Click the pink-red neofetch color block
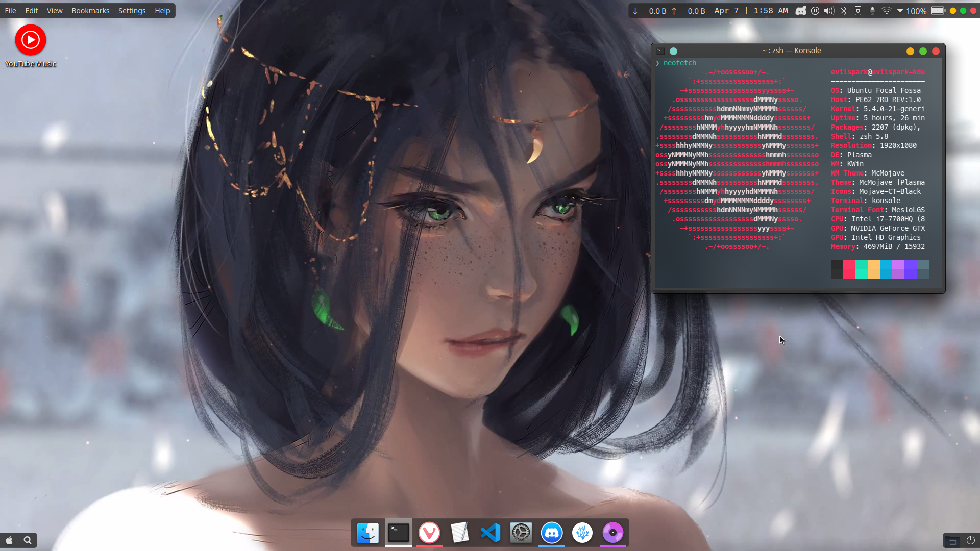The height and width of the screenshot is (551, 980). 849,269
